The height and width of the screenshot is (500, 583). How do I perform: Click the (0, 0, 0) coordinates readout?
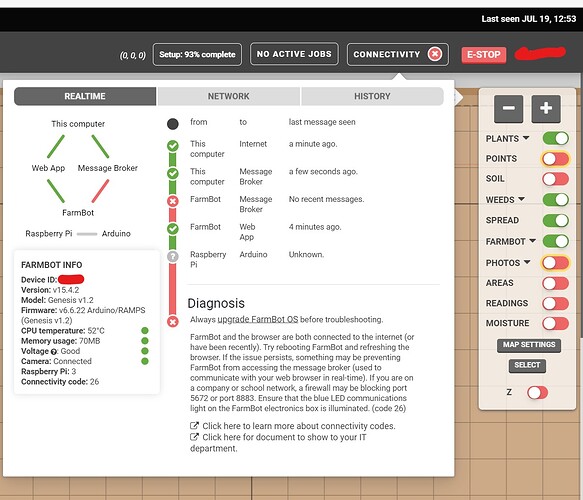click(132, 55)
